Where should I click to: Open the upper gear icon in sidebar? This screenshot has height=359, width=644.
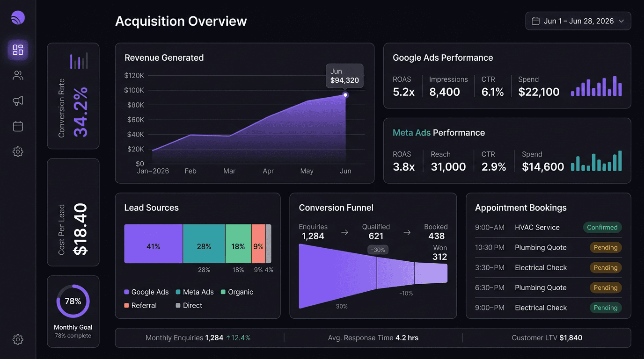click(18, 151)
